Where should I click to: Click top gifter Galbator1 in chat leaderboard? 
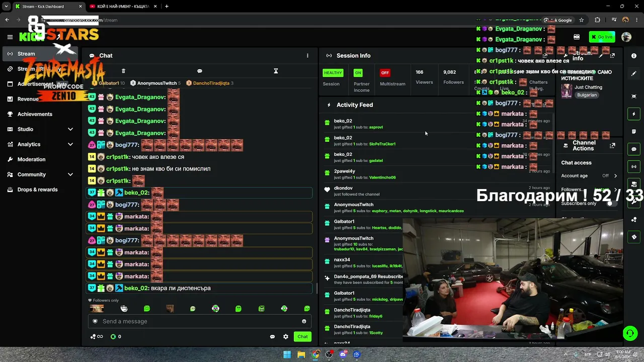[108, 83]
